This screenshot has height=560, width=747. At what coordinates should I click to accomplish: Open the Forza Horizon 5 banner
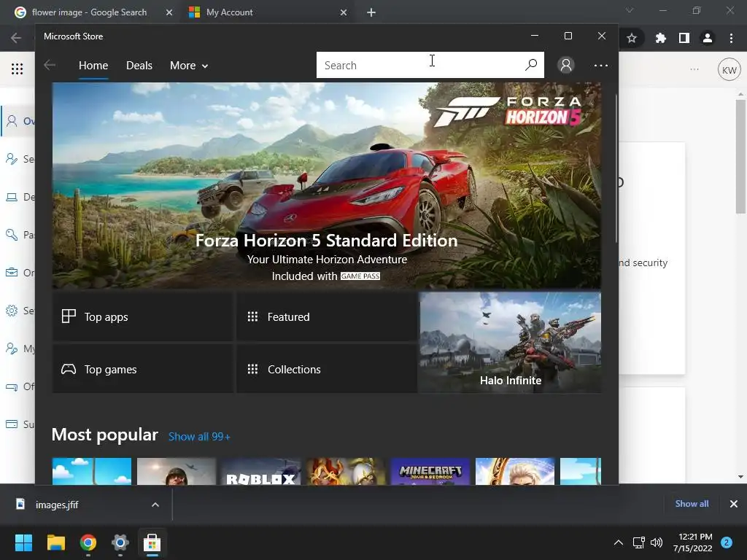[326, 186]
